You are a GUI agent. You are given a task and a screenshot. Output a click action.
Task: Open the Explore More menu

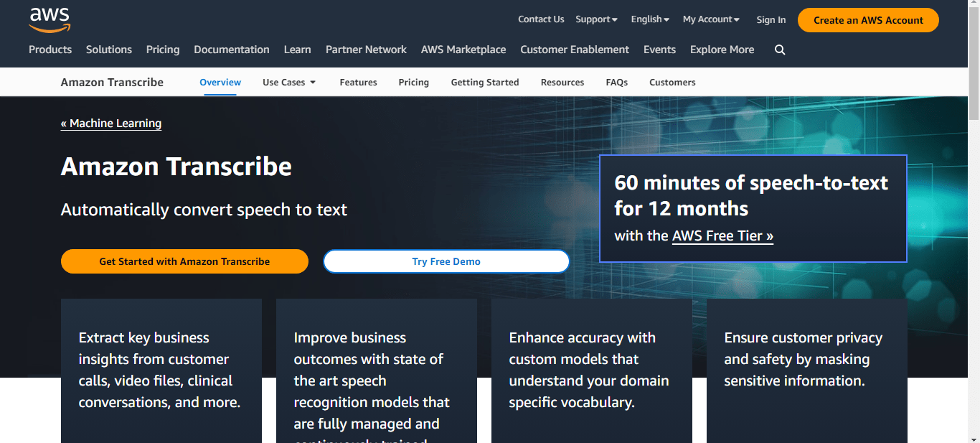pos(722,50)
